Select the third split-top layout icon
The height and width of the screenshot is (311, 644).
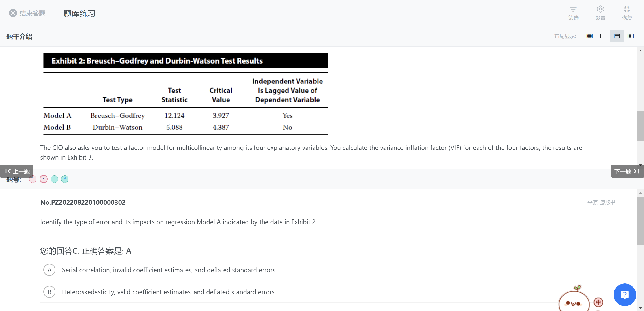(617, 36)
